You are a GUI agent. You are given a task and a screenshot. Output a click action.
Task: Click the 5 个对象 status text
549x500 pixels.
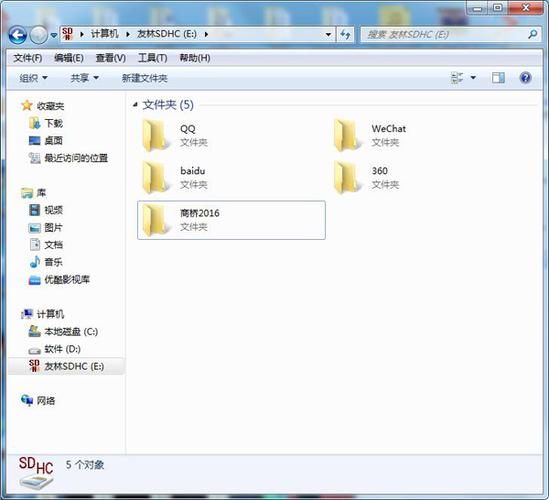[85, 465]
